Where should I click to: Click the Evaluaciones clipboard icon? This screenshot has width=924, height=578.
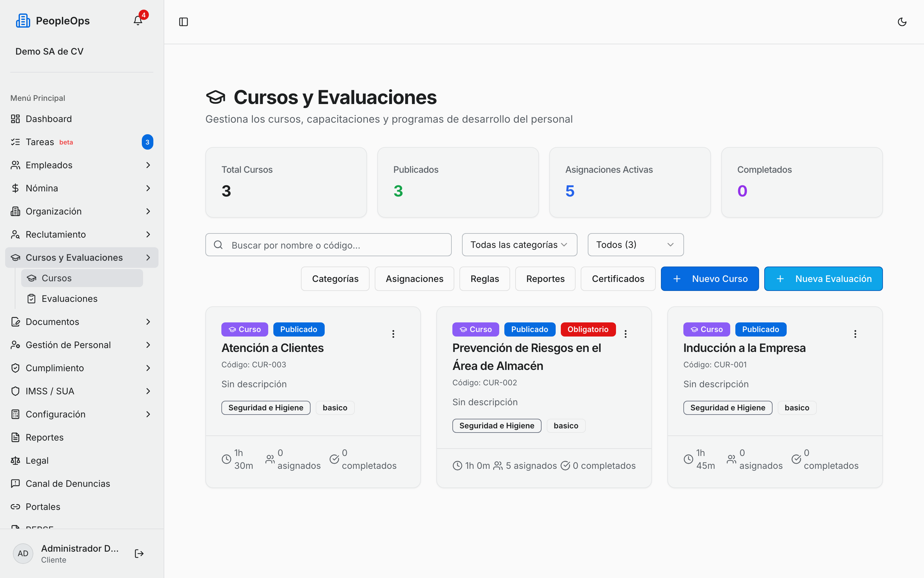pyautogui.click(x=32, y=299)
